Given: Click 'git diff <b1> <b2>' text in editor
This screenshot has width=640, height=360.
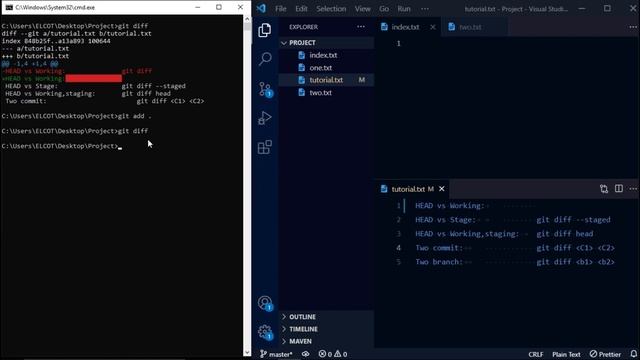Looking at the screenshot, I should 575,262.
